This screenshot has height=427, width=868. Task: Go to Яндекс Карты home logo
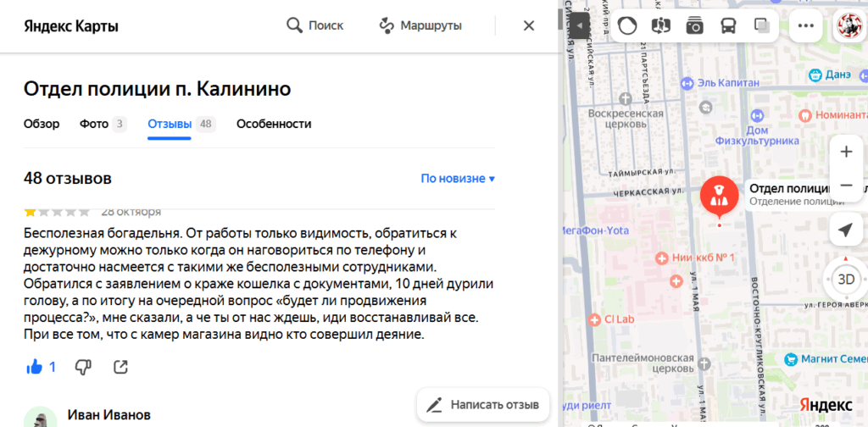click(x=71, y=26)
